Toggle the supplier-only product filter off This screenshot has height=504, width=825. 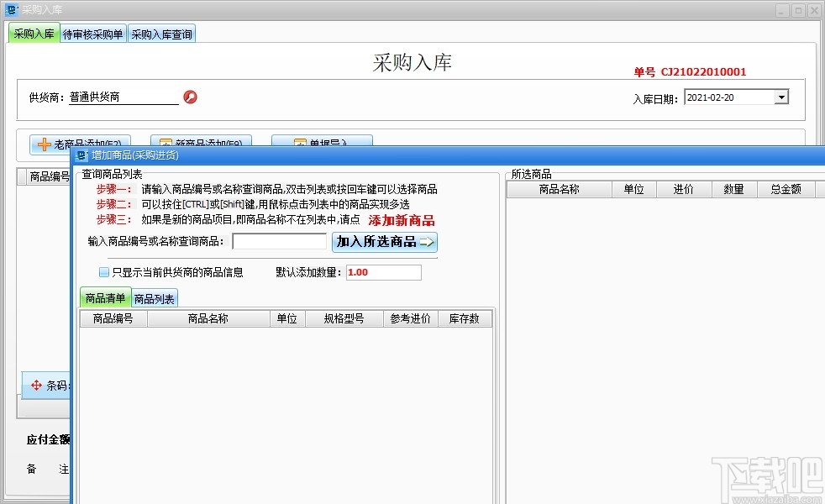(x=102, y=272)
